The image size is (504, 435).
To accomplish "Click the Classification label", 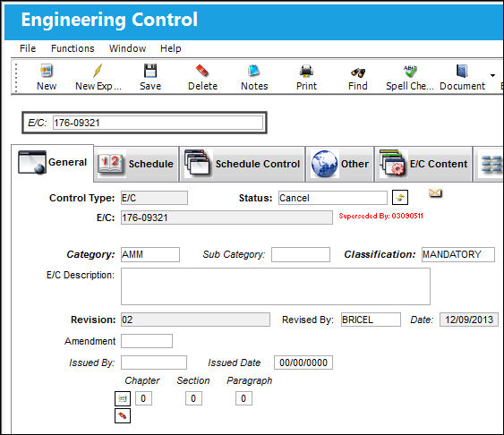I will [x=380, y=254].
